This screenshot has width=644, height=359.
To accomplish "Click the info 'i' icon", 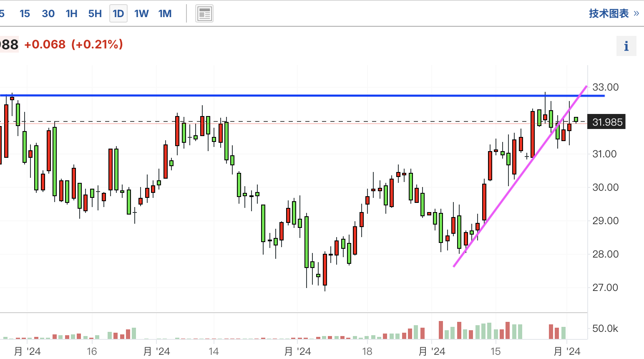I will click(626, 46).
